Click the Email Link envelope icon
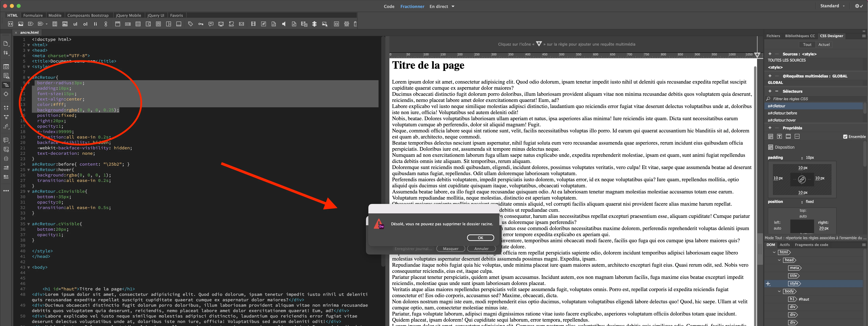The image size is (868, 326). (x=241, y=24)
